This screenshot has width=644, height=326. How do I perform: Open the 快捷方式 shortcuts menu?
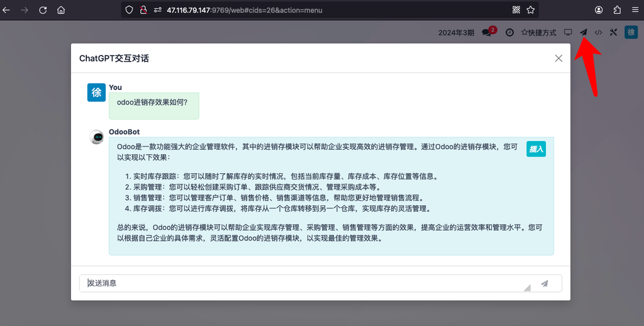538,33
